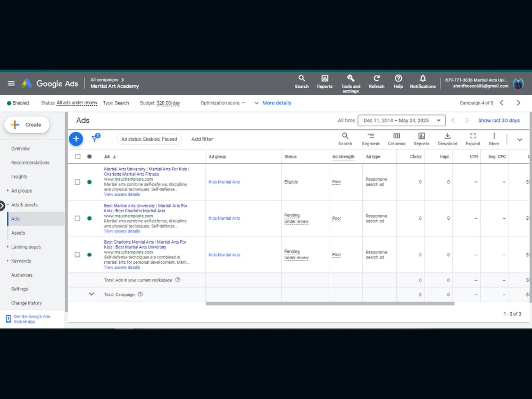This screenshot has width=532, height=399.
Task: Toggle the select-all ads checkbox
Action: [x=78, y=156]
